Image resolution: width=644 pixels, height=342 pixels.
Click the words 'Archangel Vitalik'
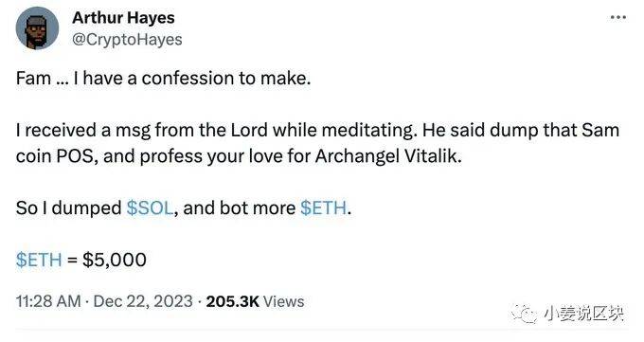388,156
